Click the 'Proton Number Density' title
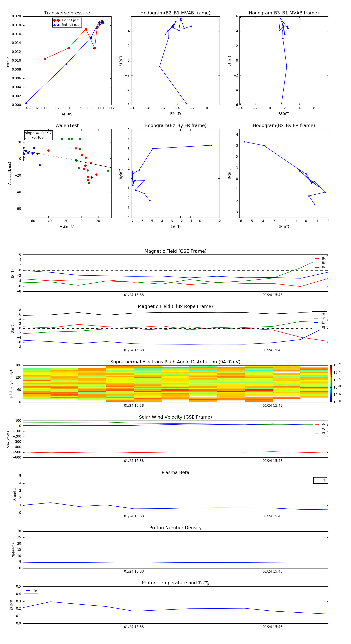This screenshot has width=351, height=644. [175, 528]
